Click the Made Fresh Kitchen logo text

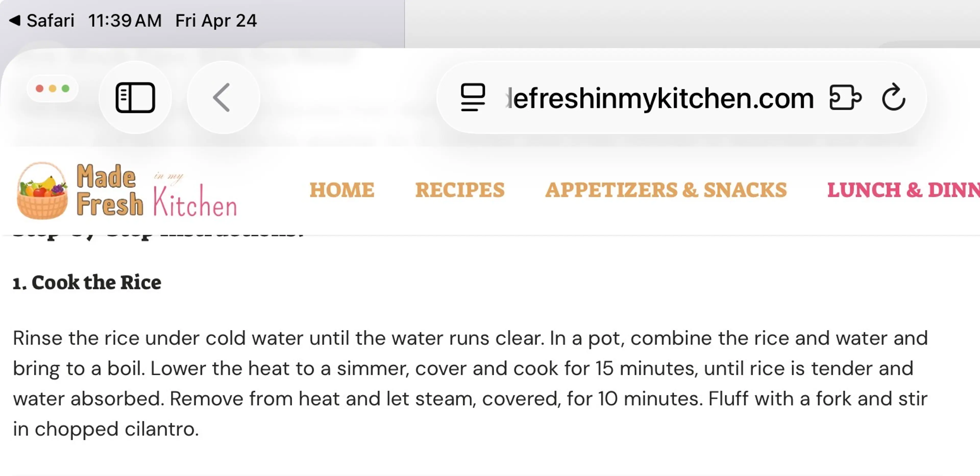[156, 191]
